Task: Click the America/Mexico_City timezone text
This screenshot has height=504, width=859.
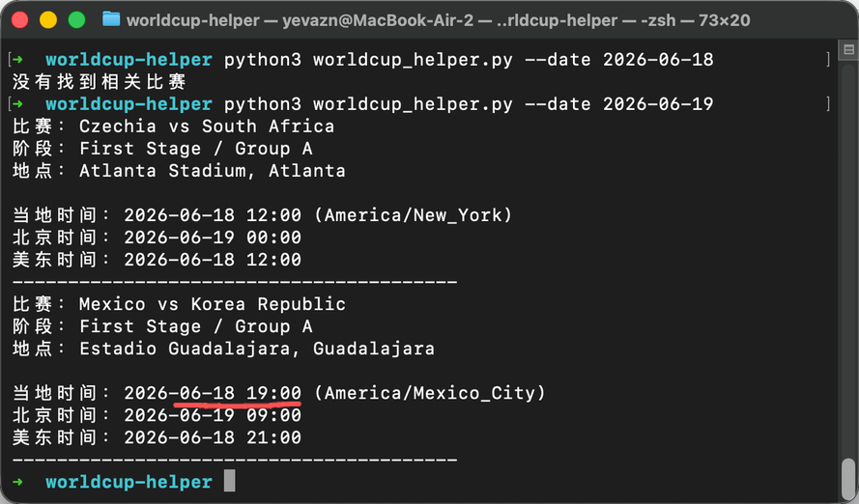Action: click(x=429, y=393)
